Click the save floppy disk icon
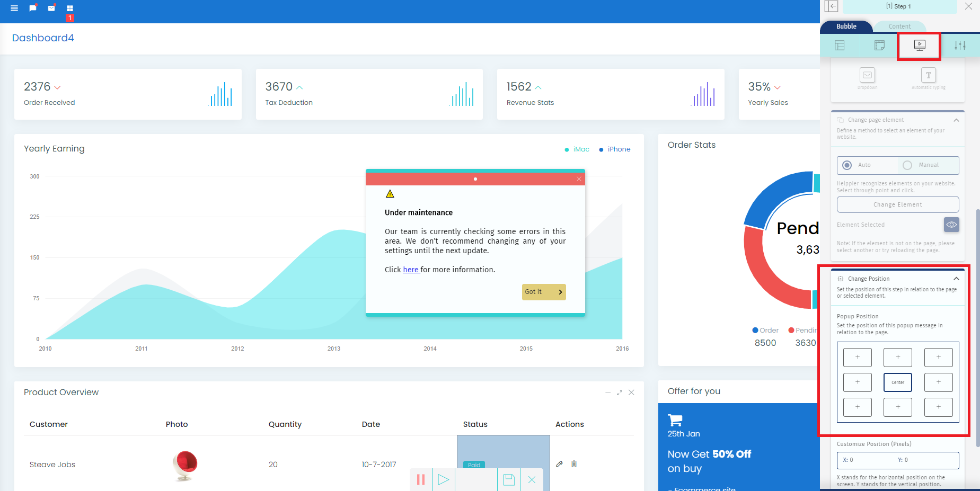The width and height of the screenshot is (980, 491). (509, 480)
